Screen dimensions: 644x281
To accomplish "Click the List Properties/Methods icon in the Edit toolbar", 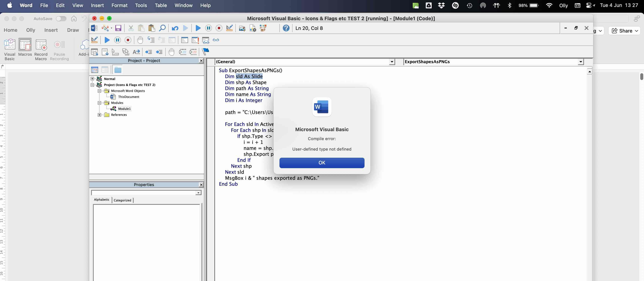I will [x=95, y=52].
